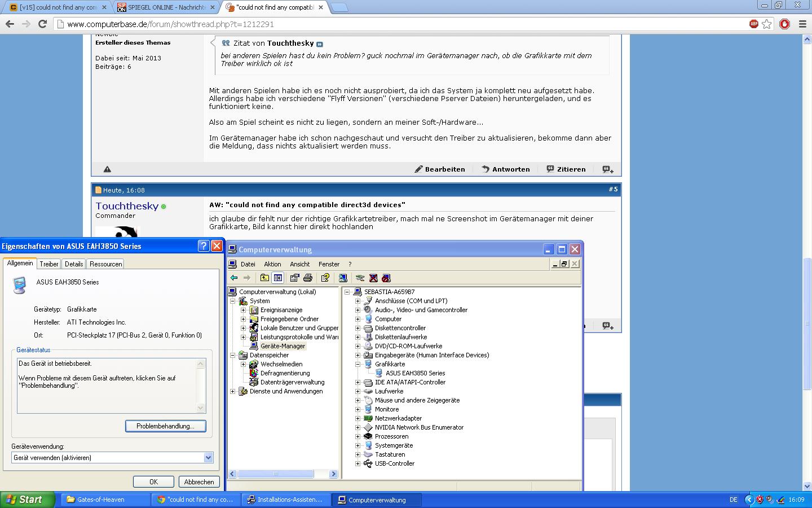This screenshot has width=812, height=508.
Task: Click the disable device toolbar icon
Action: (386, 278)
